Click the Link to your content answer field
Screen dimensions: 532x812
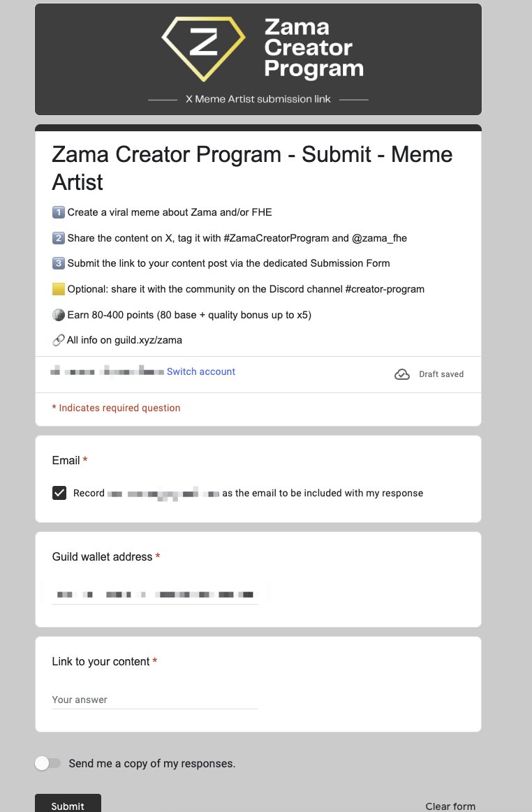pos(155,700)
